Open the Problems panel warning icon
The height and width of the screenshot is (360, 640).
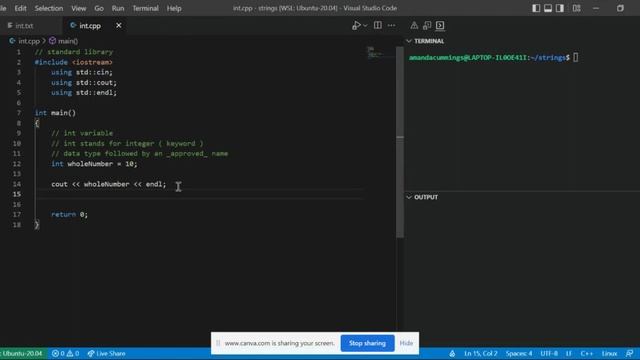point(414,25)
